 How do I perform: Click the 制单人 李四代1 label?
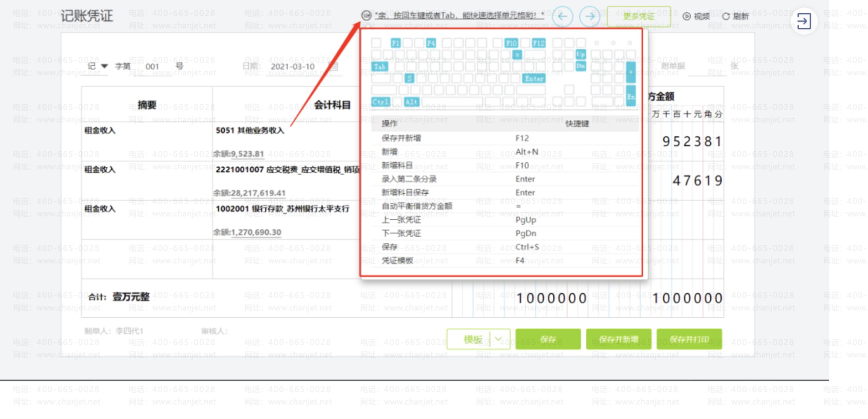pos(114,331)
